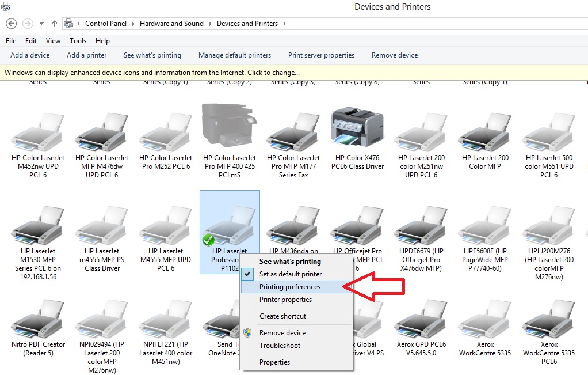Select the HPLJ200M276 HP LaserJet 200 colorMFP icon
Screen dimensions: 588x375
tap(549, 226)
